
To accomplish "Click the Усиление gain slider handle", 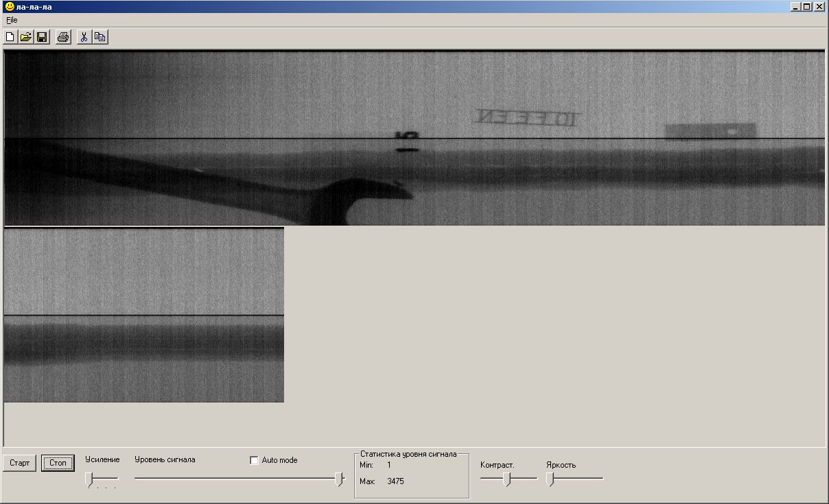I will pyautogui.click(x=89, y=479).
